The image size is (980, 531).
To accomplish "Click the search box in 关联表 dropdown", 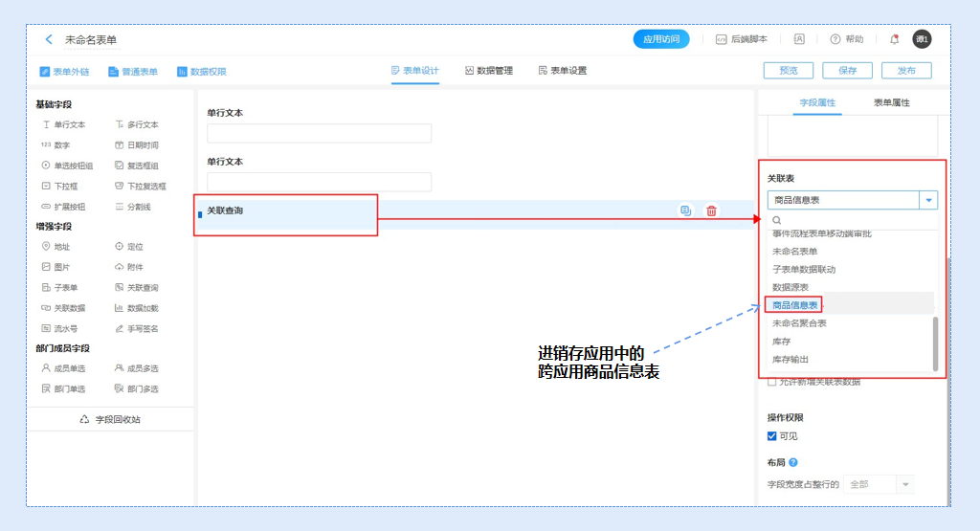I will click(852, 220).
